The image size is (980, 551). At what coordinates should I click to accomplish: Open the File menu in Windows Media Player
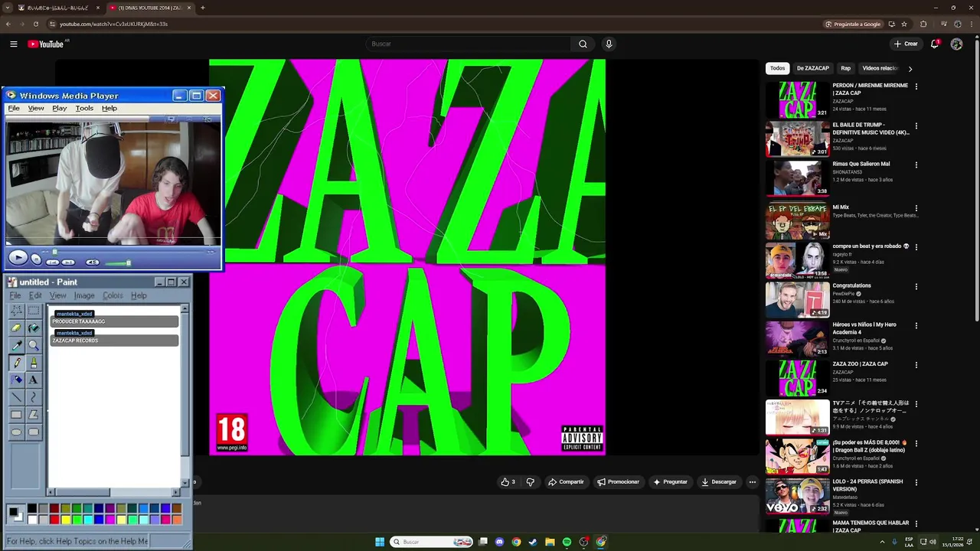[14, 109]
